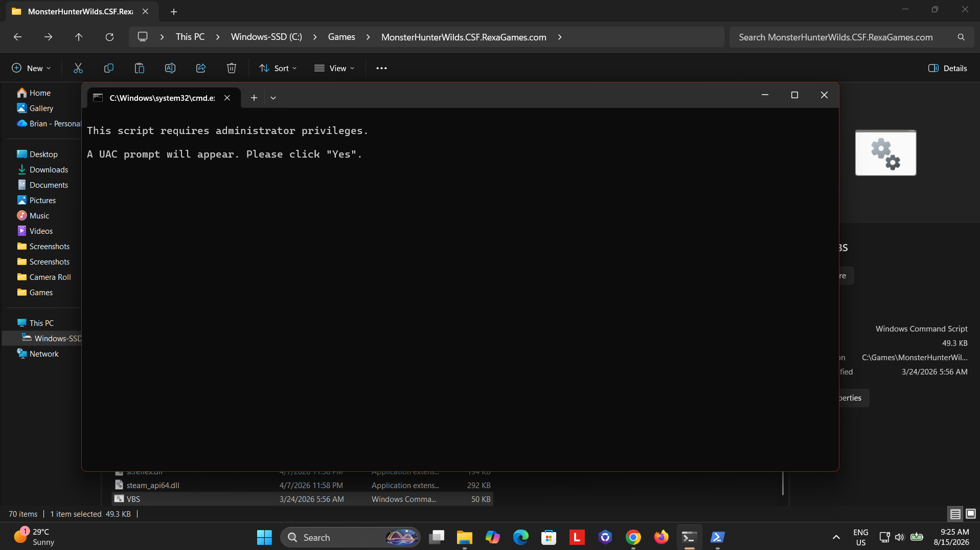Open the weather widget showing 29°C Sunny
This screenshot has height=550, width=980.
point(34,537)
